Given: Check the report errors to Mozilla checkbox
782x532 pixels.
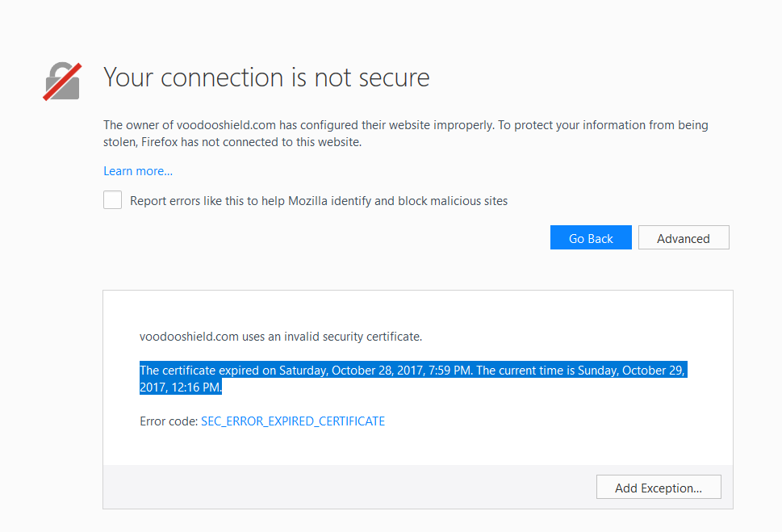Looking at the screenshot, I should (x=113, y=200).
